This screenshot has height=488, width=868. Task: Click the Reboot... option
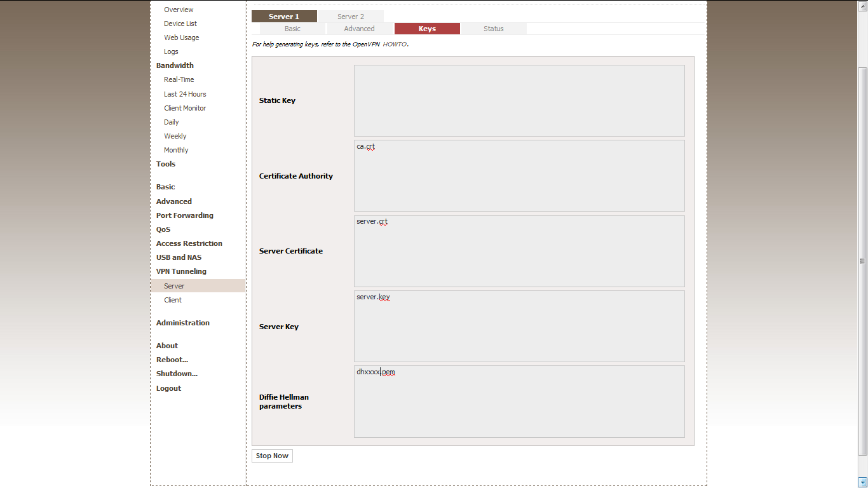point(172,360)
